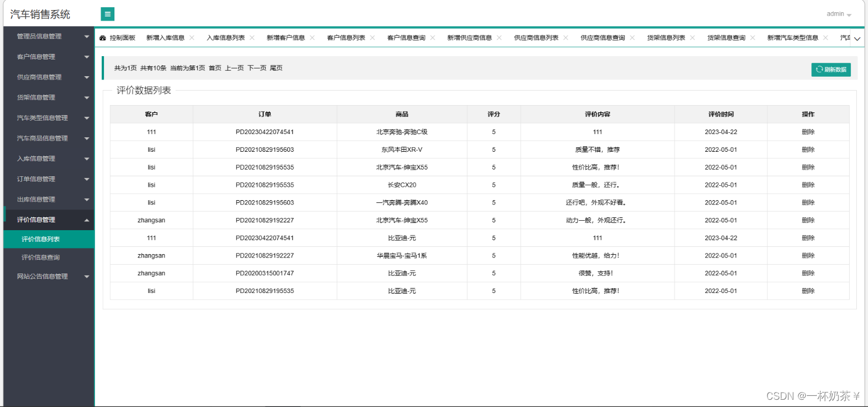Close the 入库信息列表 tab
This screenshot has width=868, height=407.
click(x=252, y=38)
